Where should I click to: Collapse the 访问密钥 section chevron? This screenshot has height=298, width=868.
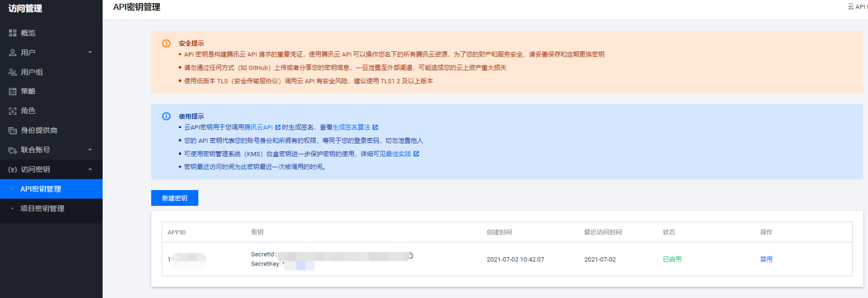click(x=90, y=169)
